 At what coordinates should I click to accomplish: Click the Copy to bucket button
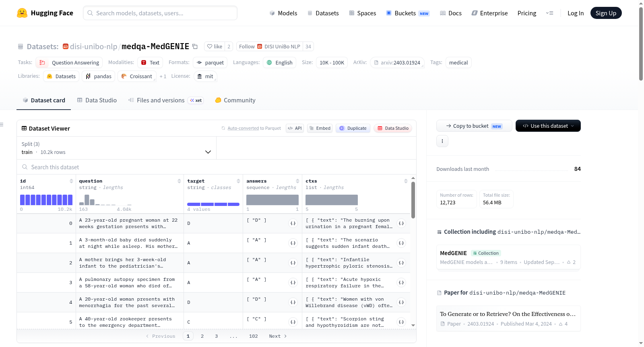pos(474,126)
